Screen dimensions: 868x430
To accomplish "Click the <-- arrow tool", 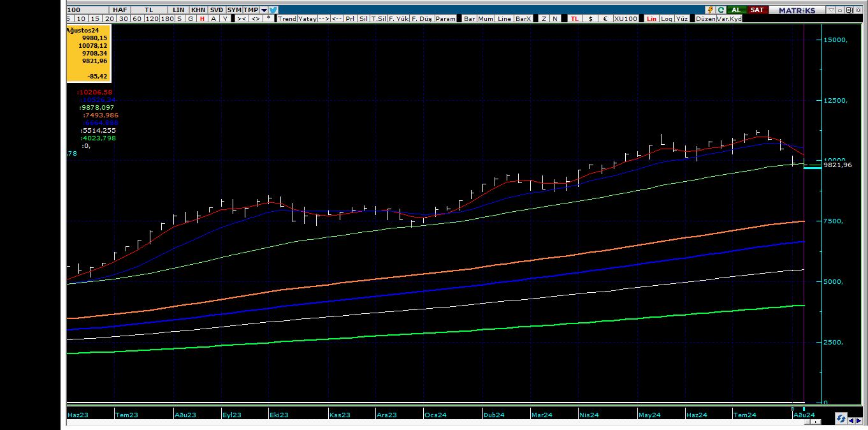I will (x=336, y=19).
